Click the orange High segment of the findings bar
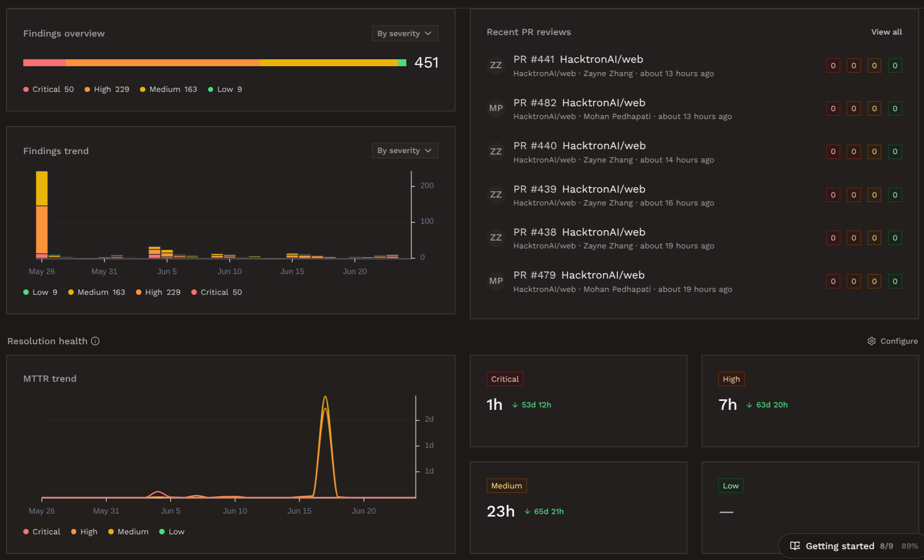Screen dimensions: 924x560 [163, 63]
